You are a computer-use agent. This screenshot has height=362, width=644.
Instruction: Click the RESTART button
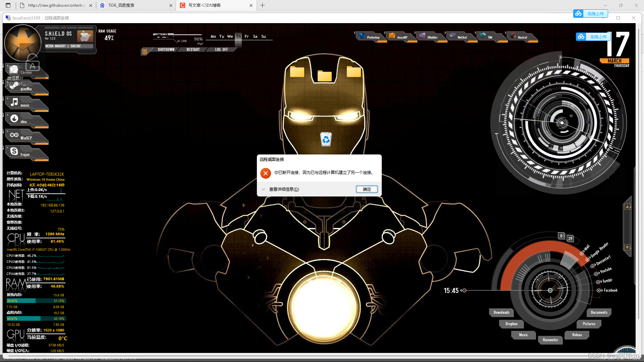pos(193,50)
